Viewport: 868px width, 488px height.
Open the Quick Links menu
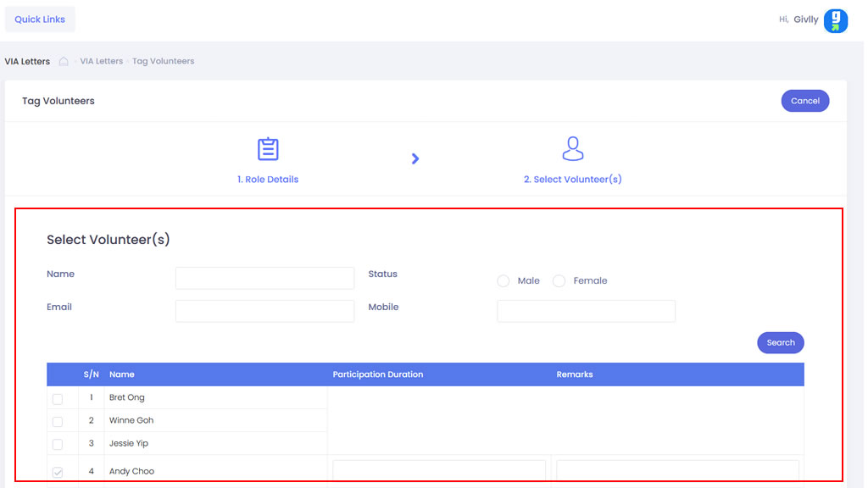(x=40, y=19)
